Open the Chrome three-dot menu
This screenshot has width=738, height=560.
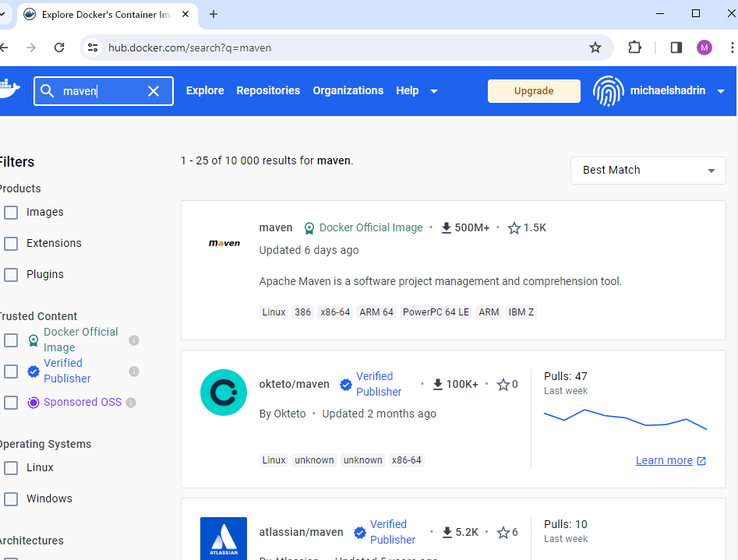(x=732, y=48)
